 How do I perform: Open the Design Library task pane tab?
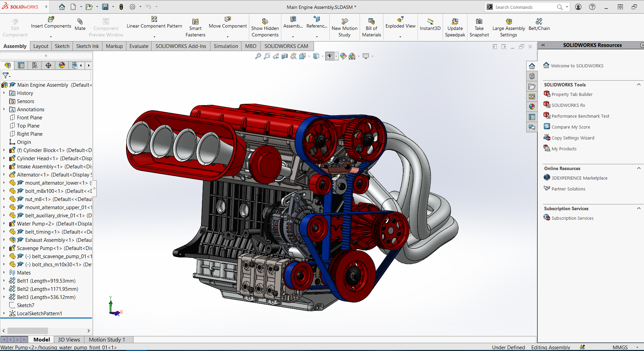(532, 76)
